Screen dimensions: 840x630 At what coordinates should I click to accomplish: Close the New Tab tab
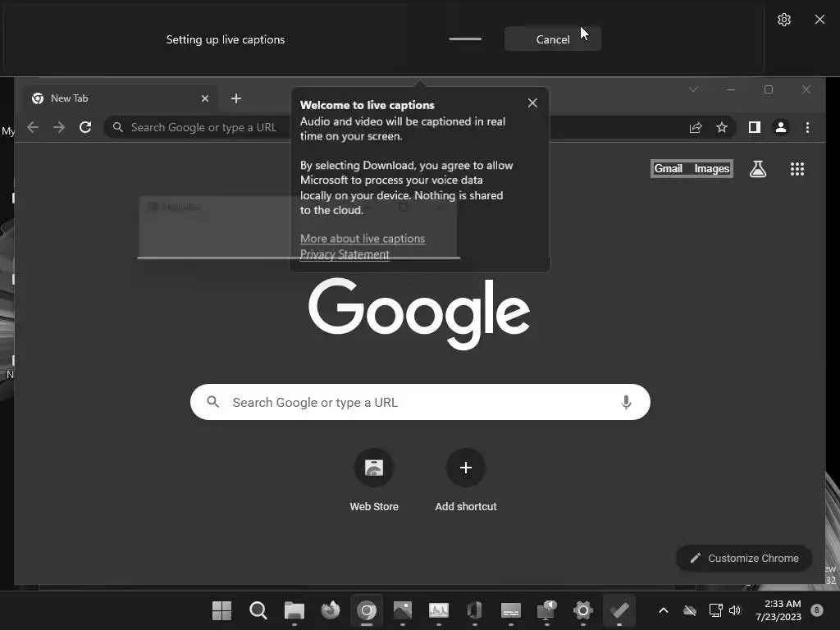coord(204,98)
